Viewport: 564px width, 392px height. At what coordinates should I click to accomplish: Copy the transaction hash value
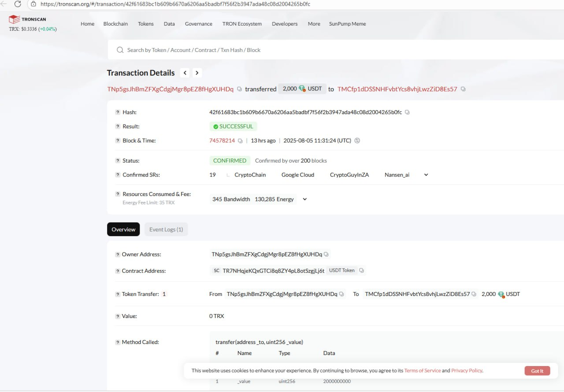[x=407, y=112]
